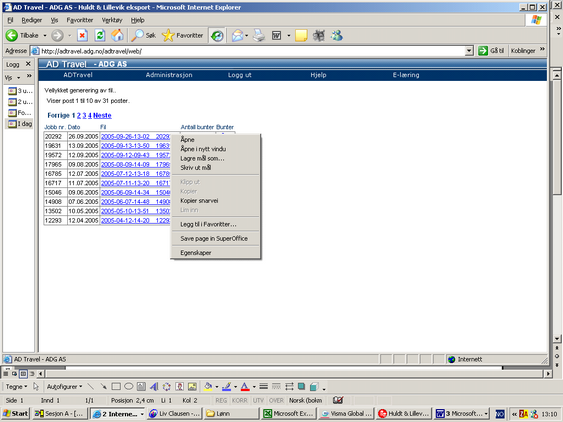Screen dimensions: 563x422
Task: Open the Rediger menu
Action: [32, 20]
